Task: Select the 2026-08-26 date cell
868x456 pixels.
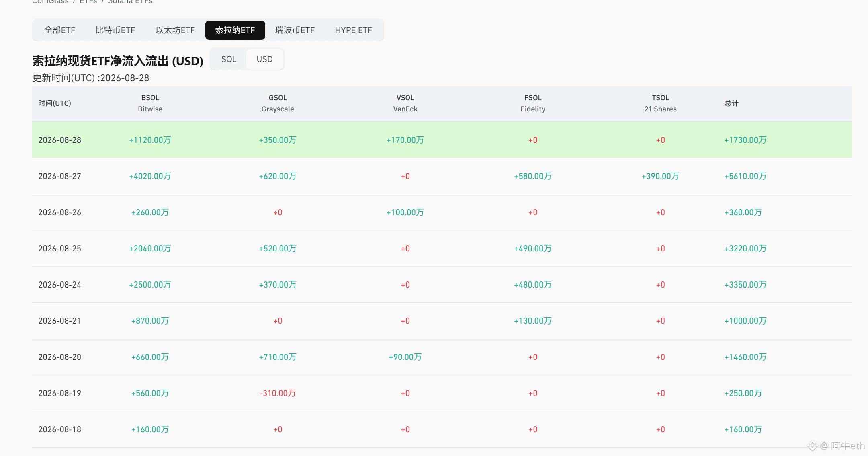Action: click(x=60, y=212)
